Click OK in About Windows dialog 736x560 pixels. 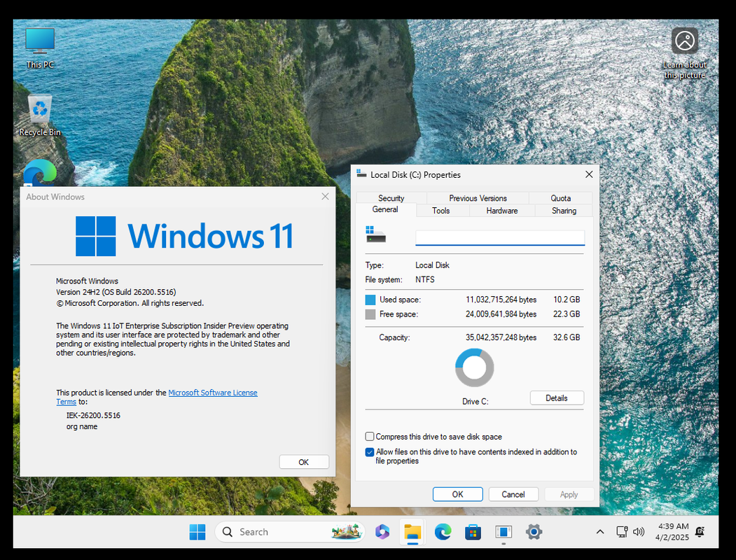[304, 462]
